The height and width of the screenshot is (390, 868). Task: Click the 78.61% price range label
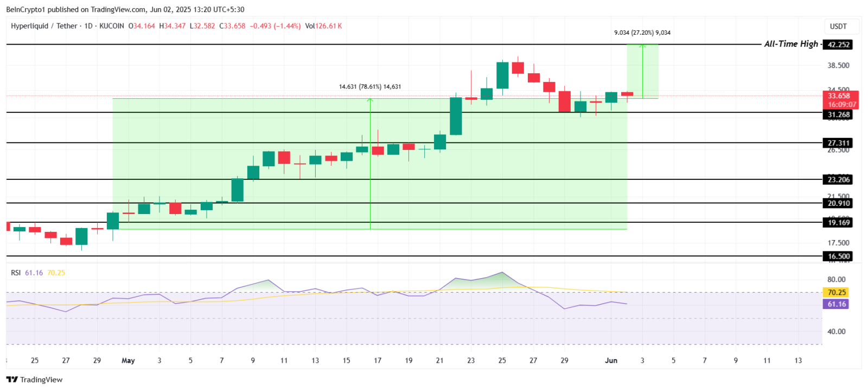tap(370, 86)
